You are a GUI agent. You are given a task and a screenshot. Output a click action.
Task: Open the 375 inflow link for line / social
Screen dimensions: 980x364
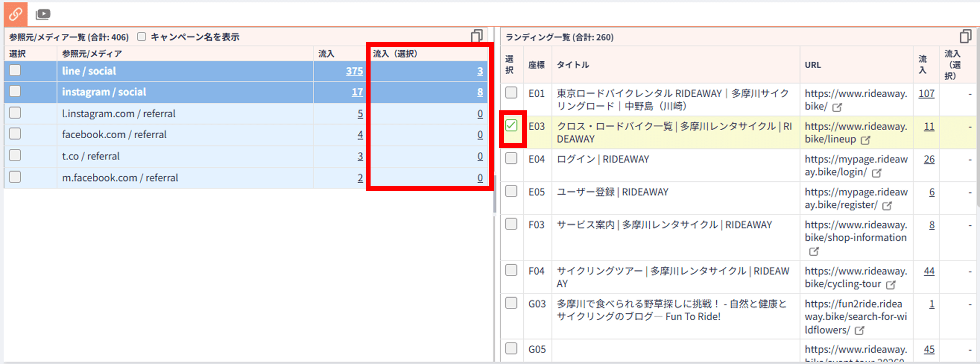[354, 71]
